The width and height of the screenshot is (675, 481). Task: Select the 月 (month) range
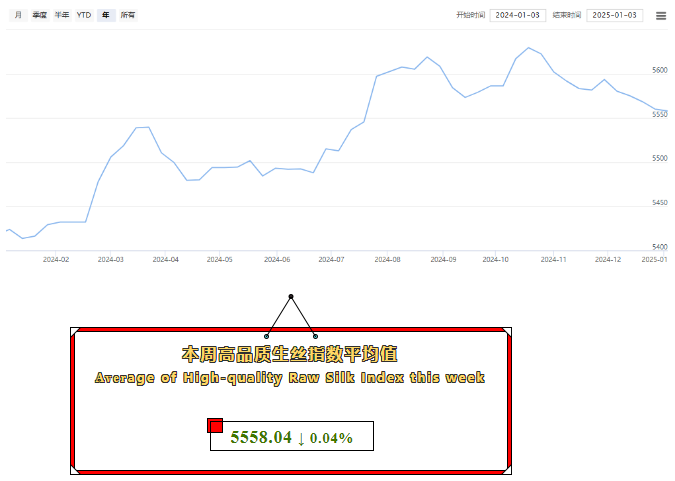[x=18, y=16]
